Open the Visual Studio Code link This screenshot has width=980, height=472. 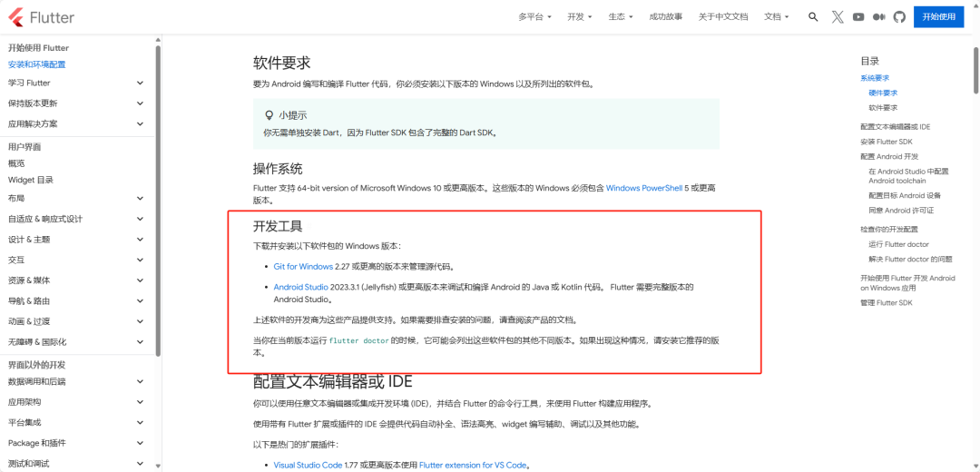(309, 465)
